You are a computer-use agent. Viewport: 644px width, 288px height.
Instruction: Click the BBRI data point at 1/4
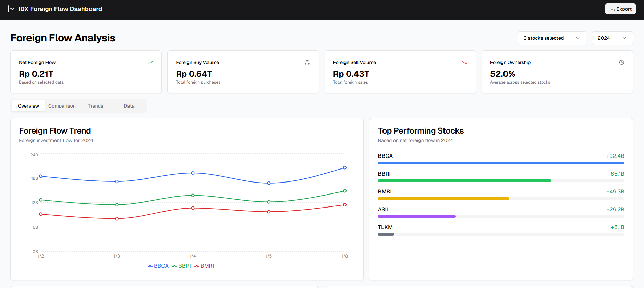point(193,195)
